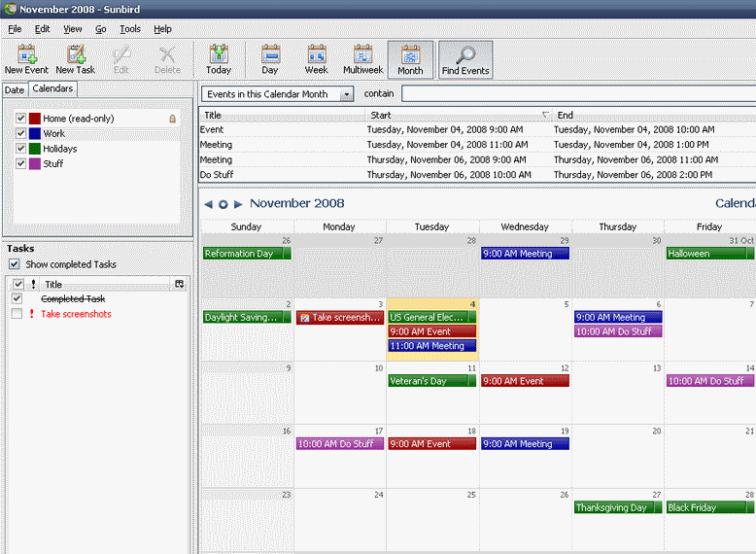Viewport: 756px width, 554px height.
Task: Toggle the Completed Task checkbox
Action: pos(17,298)
